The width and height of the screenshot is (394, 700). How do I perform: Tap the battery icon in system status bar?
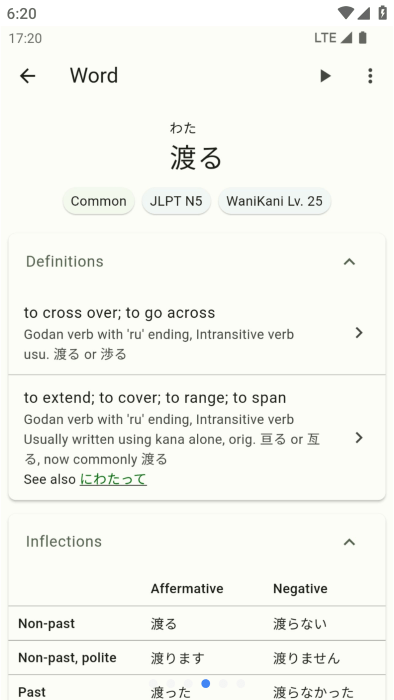[382, 12]
